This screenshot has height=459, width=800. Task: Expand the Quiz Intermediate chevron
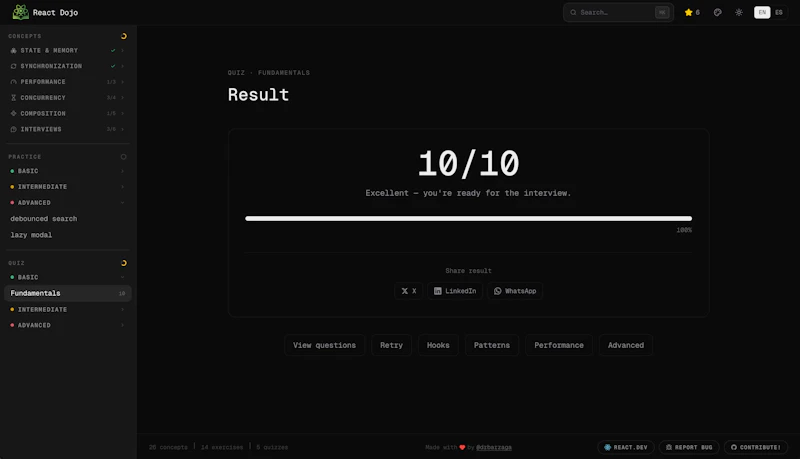122,310
